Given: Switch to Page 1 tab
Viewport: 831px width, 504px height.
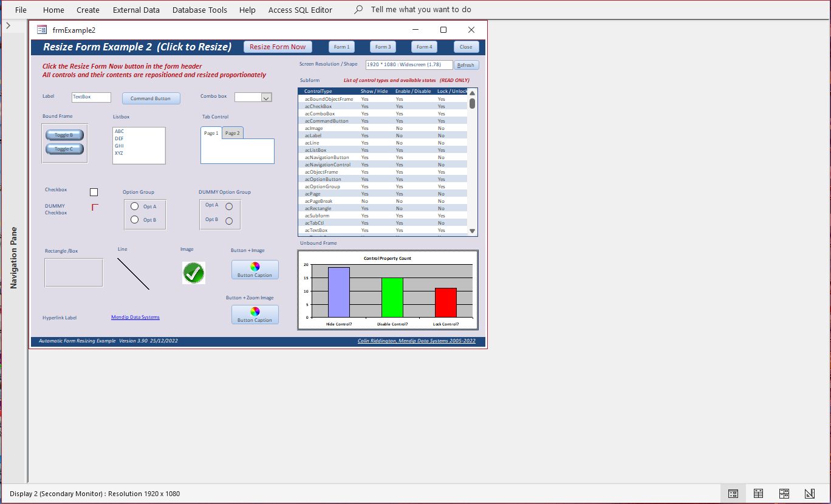Looking at the screenshot, I should click(211, 133).
